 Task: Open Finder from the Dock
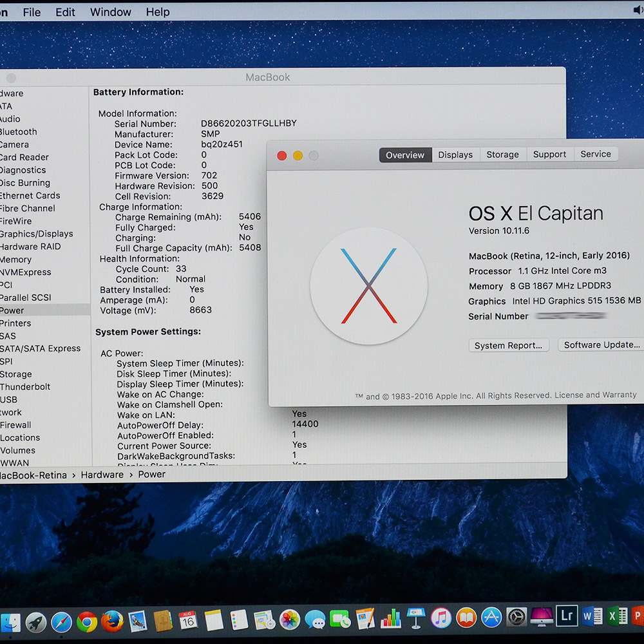pos(10,623)
